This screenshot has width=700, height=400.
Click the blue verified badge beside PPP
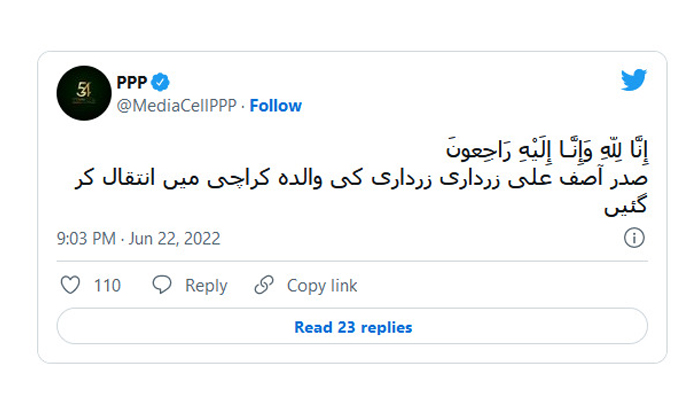pyautogui.click(x=159, y=82)
